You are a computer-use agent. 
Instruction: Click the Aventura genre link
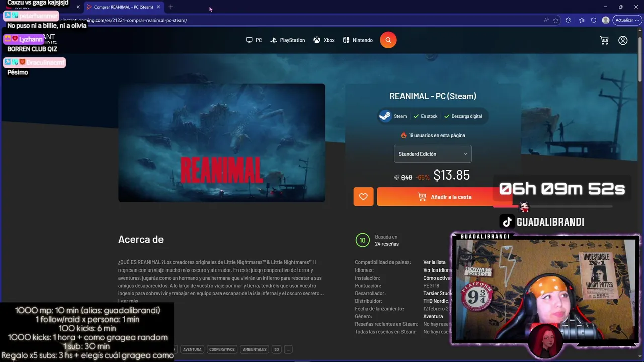(433, 317)
